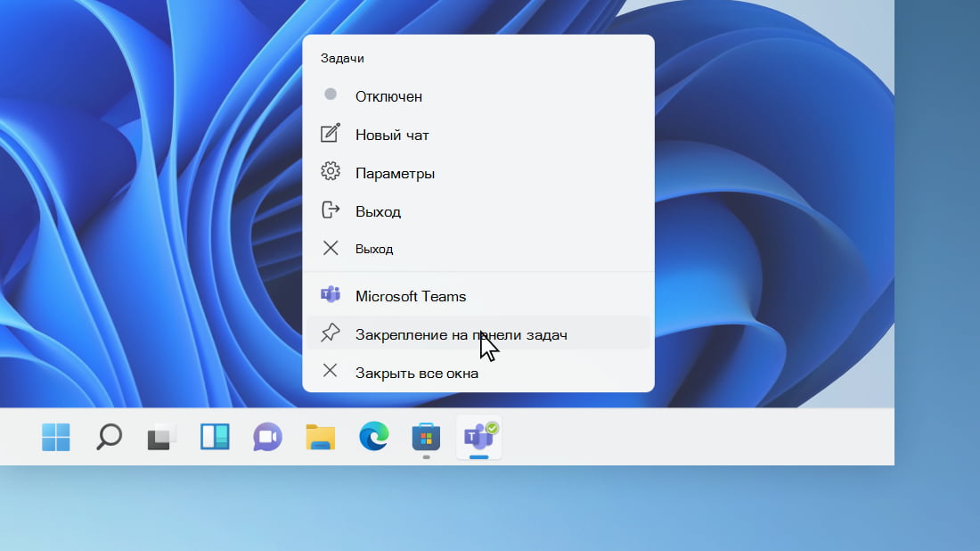The height and width of the screenshot is (551, 980).
Task: Click the Microsoft Teams taskbar icon
Action: pyautogui.click(x=478, y=437)
